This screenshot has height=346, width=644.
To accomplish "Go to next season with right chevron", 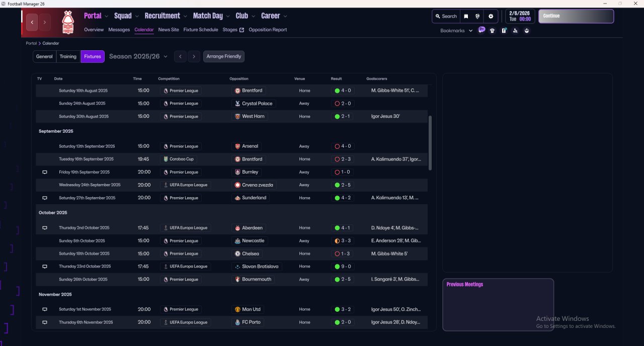I will [x=194, y=56].
